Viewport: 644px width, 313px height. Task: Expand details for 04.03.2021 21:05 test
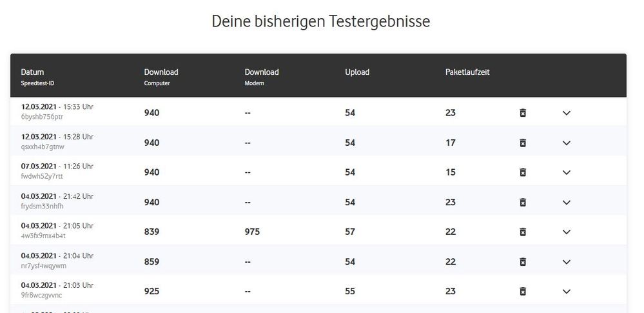point(567,232)
